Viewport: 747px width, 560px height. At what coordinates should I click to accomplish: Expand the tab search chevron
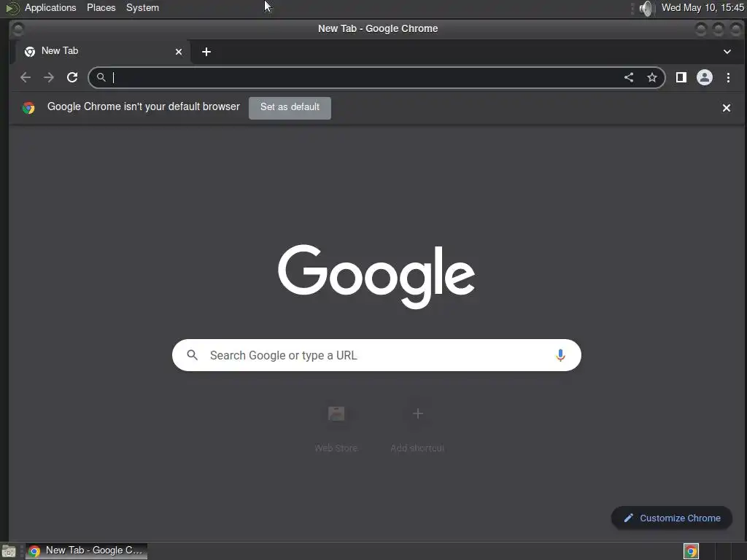coord(727,52)
